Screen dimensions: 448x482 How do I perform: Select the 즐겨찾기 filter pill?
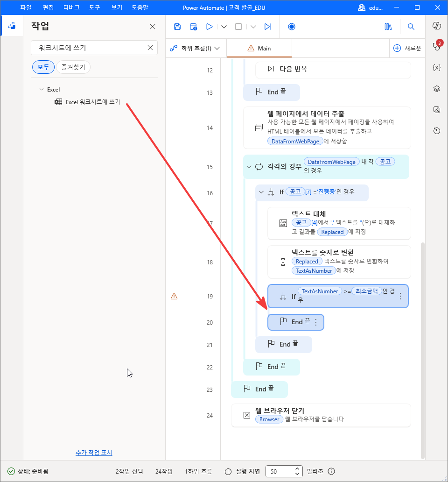[73, 67]
